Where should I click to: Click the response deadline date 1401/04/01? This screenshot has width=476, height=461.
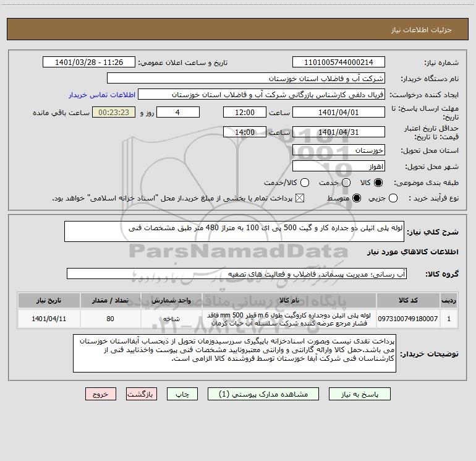(x=339, y=112)
